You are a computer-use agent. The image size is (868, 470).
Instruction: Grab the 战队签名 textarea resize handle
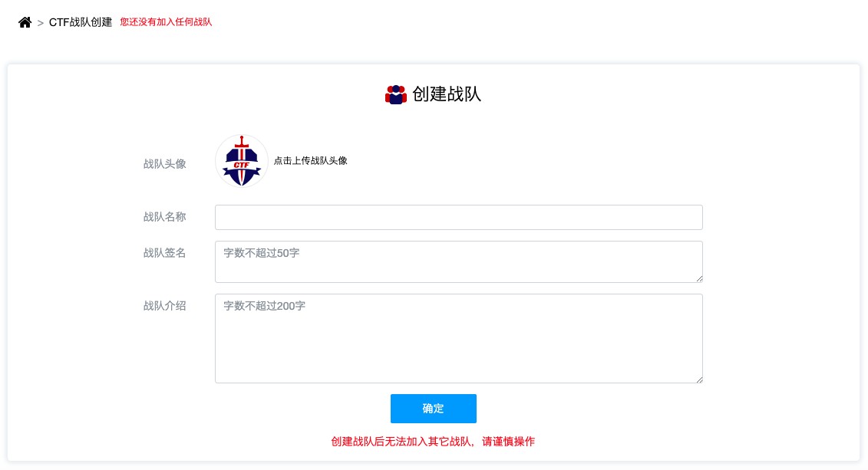pos(699,278)
